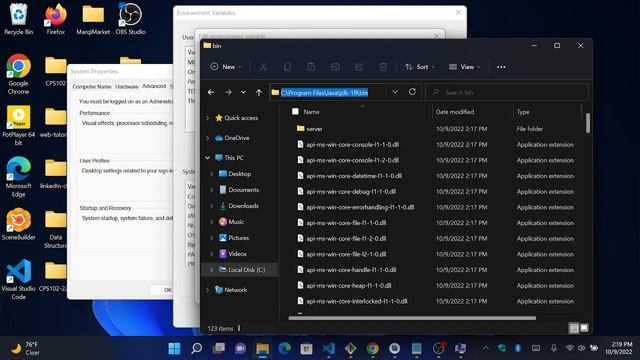Image resolution: width=640 pixels, height=360 pixels.
Task: Open taskbar Search
Action: coord(196,349)
